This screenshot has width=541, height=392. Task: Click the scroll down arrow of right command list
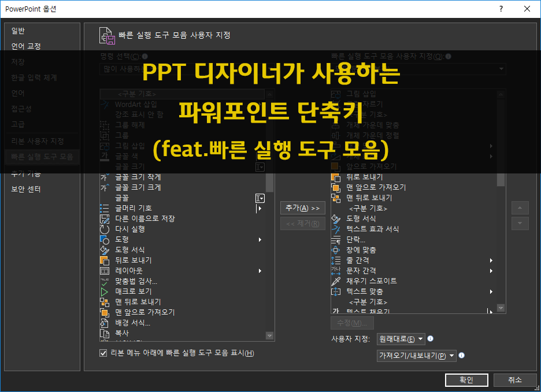tap(501, 308)
